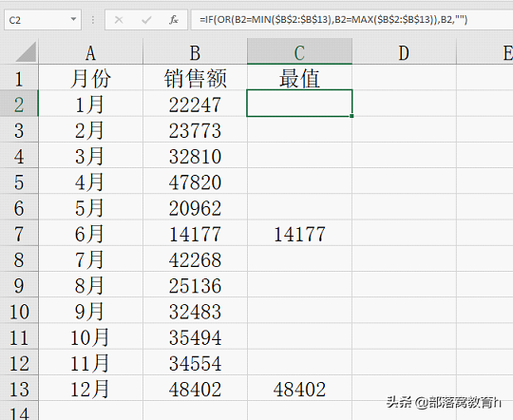Viewport: 513px width, 420px height.
Task: Click sales value 34554
Action: 195,363
